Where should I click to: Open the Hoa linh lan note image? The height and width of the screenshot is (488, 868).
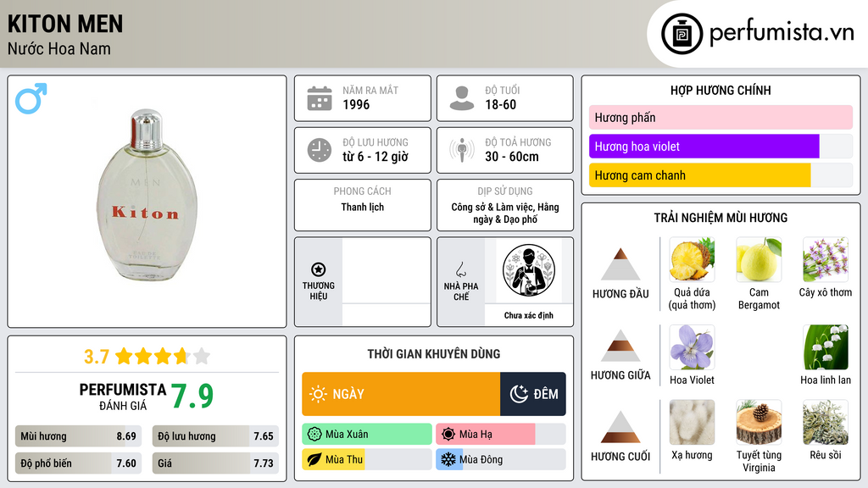pyautogui.click(x=826, y=347)
